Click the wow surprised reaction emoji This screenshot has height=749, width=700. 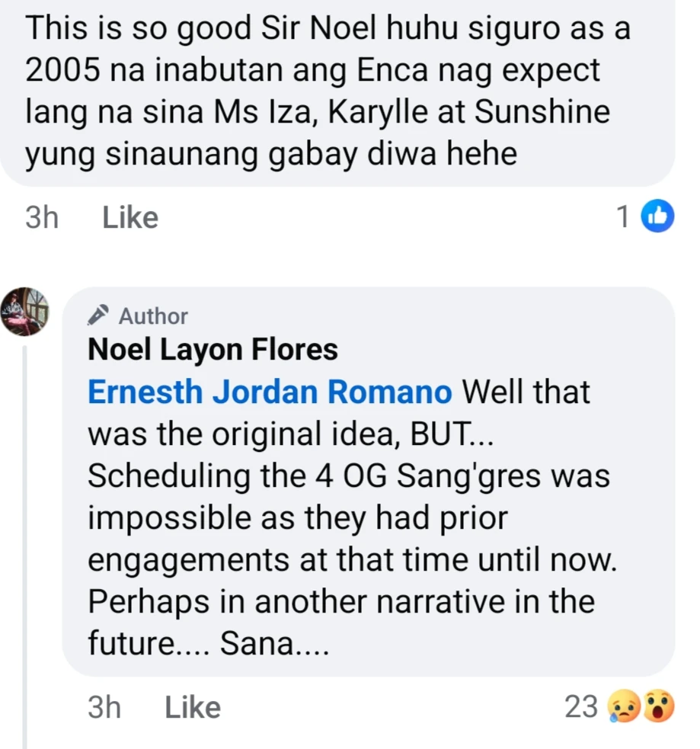click(x=658, y=708)
